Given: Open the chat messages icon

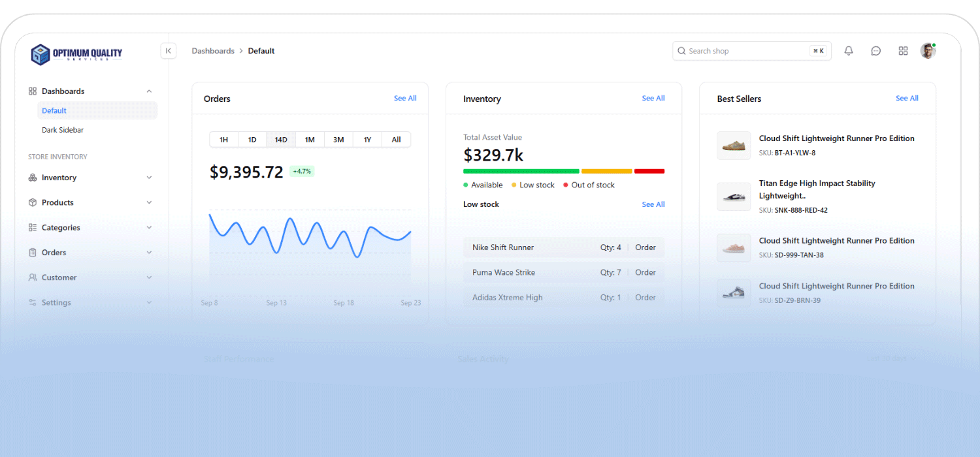Looking at the screenshot, I should (x=876, y=51).
